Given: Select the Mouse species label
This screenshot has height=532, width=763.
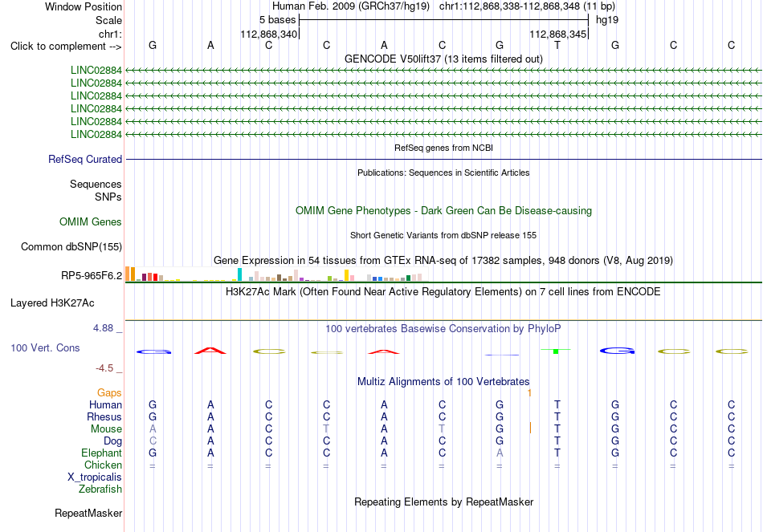Looking at the screenshot, I should (106, 429).
